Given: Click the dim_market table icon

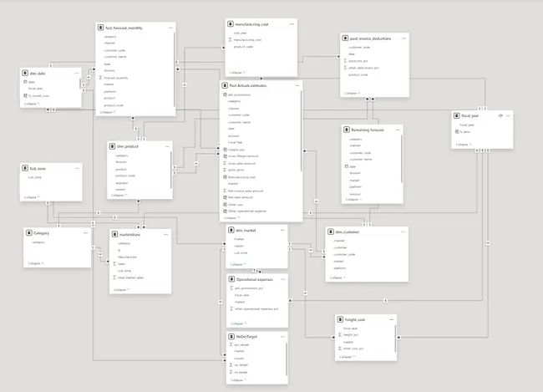Looking at the screenshot, I should pos(231,230).
